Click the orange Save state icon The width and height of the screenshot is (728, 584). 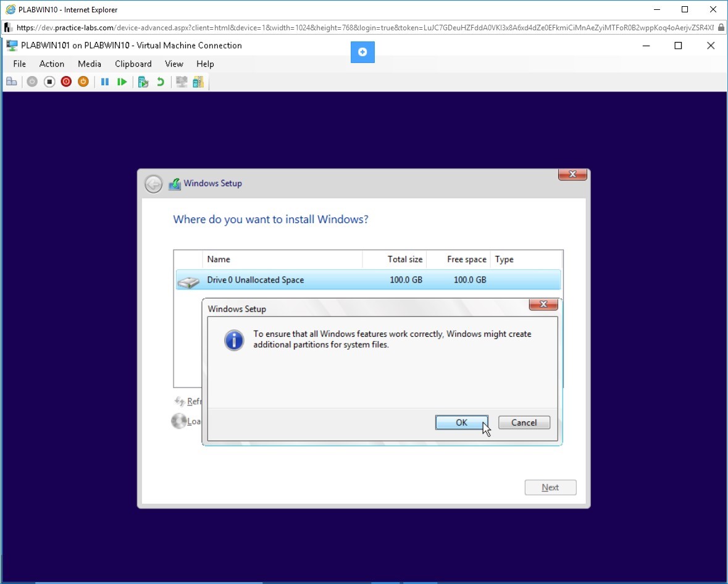pos(83,82)
